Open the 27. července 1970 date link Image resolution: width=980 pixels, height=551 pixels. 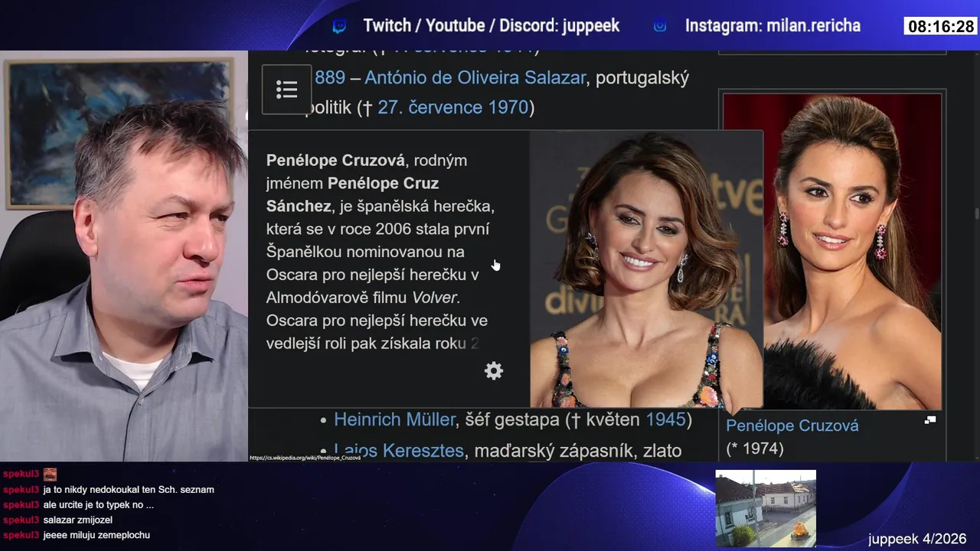point(453,107)
